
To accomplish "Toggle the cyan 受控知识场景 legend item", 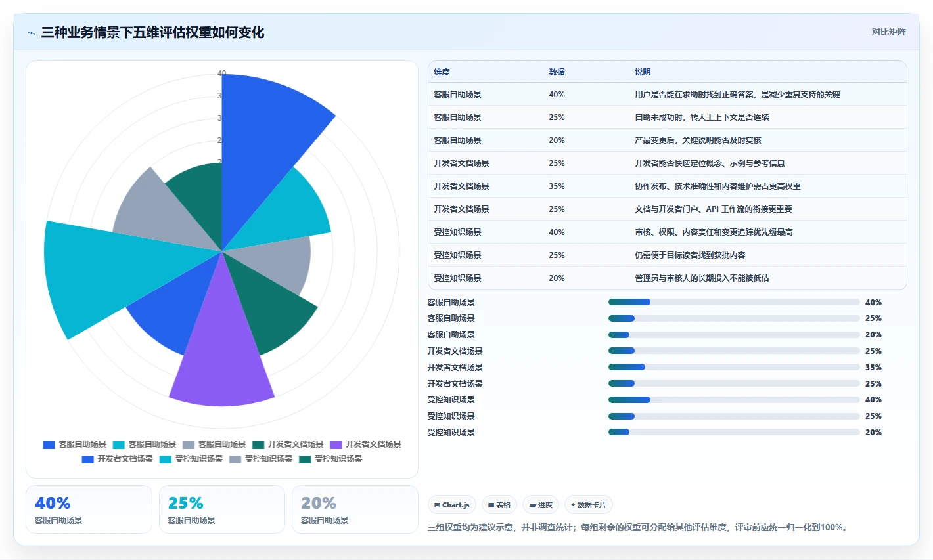I will pos(191,459).
